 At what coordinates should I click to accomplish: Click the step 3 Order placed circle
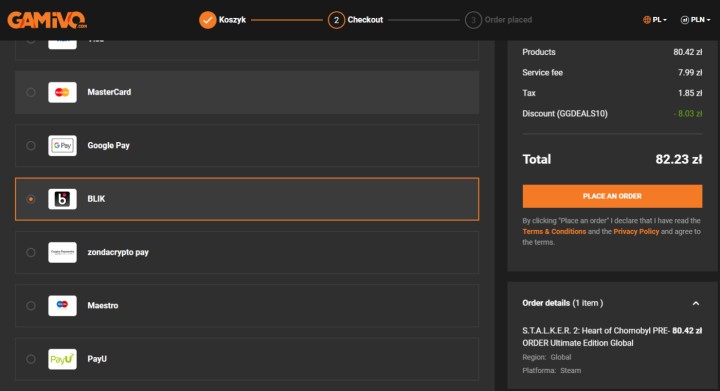[473, 20]
